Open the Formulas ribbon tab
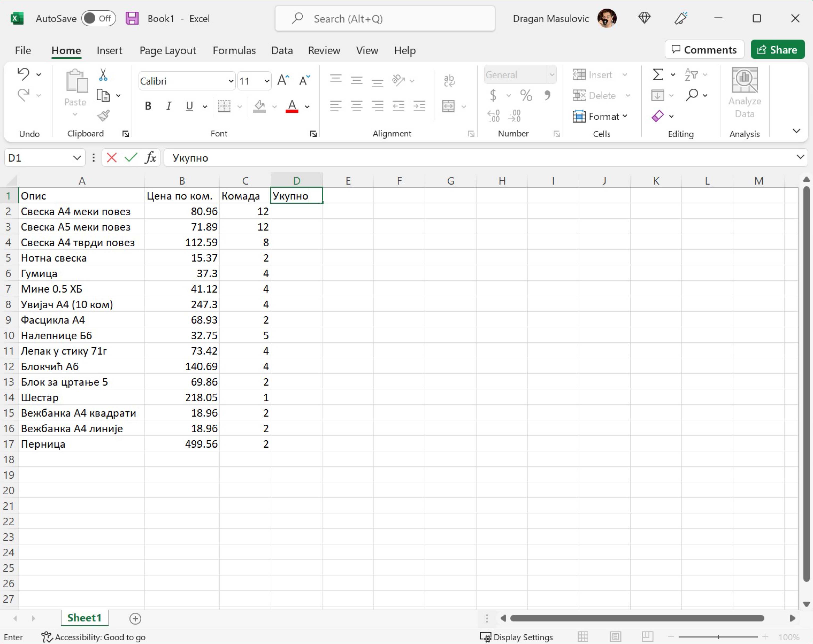Image resolution: width=813 pixels, height=644 pixels. [234, 51]
